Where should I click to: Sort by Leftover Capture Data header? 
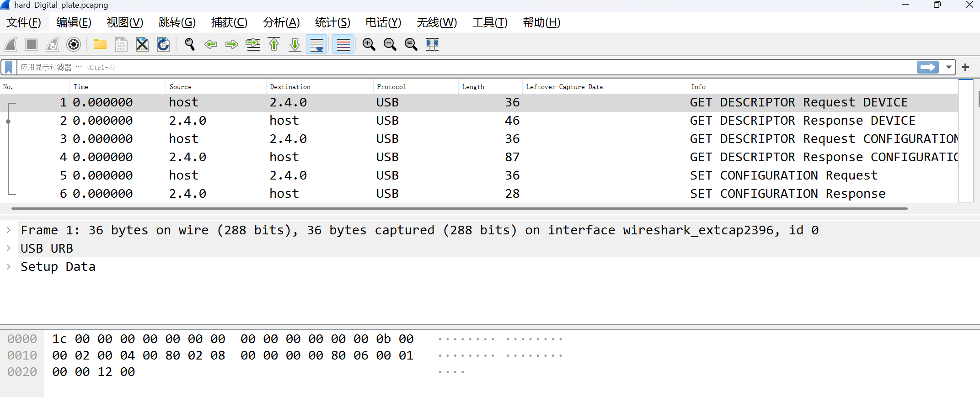tap(605, 87)
